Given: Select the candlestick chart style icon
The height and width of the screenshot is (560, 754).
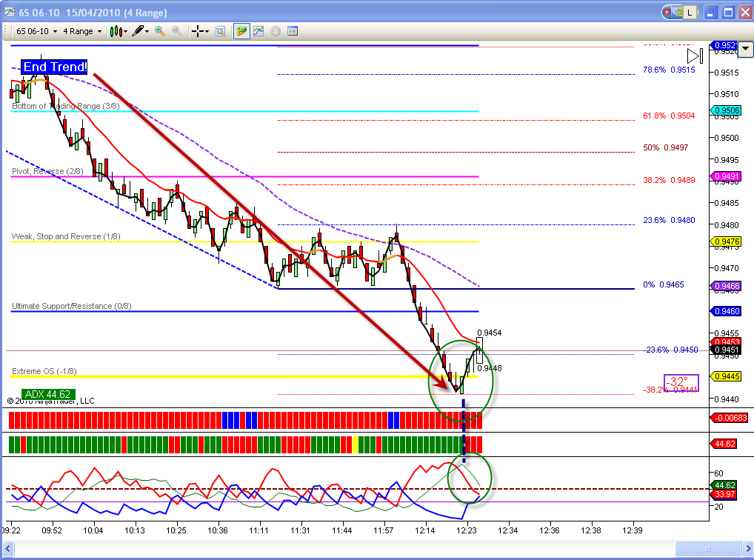Looking at the screenshot, I should (x=116, y=31).
